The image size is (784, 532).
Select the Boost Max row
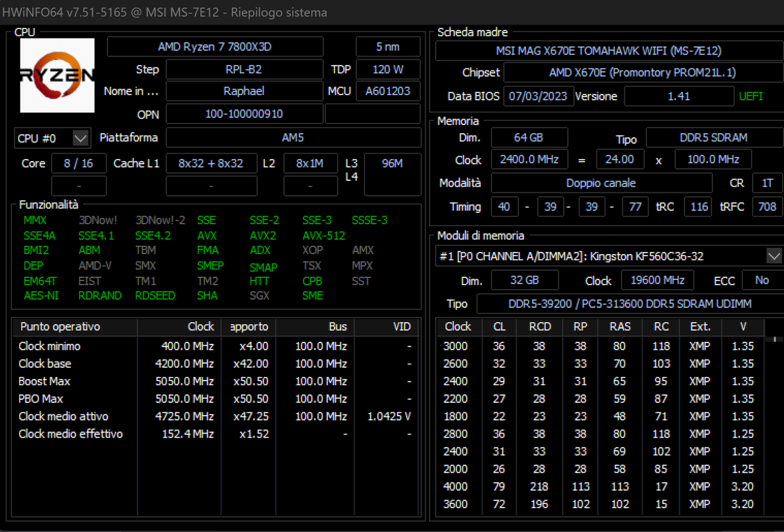pyautogui.click(x=215, y=381)
